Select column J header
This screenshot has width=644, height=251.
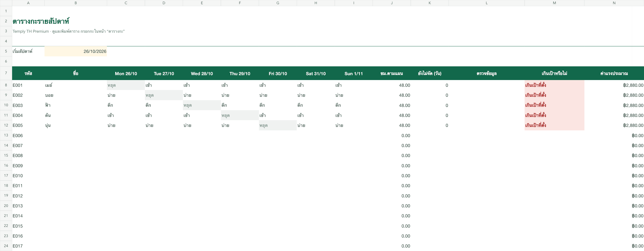[392, 3]
